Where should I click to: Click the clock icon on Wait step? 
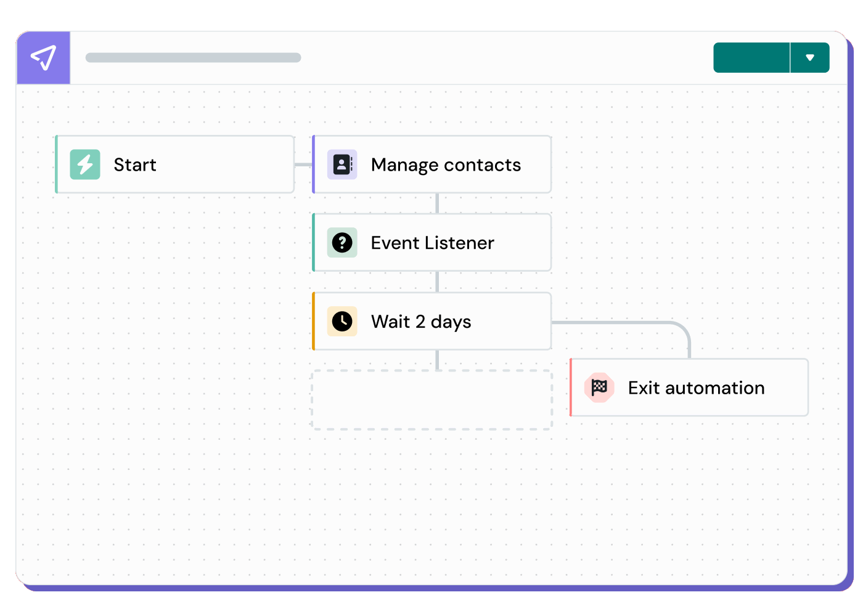click(x=342, y=322)
